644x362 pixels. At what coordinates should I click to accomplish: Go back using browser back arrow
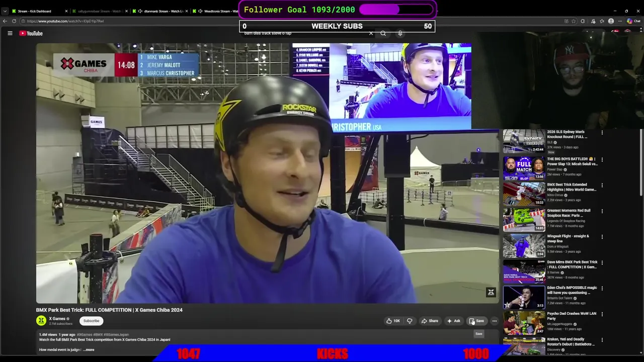point(5,21)
